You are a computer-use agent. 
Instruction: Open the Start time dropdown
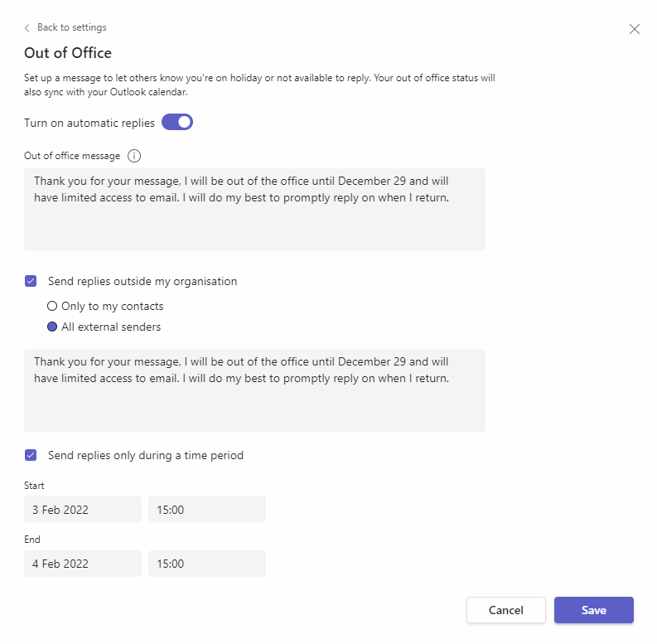(207, 510)
